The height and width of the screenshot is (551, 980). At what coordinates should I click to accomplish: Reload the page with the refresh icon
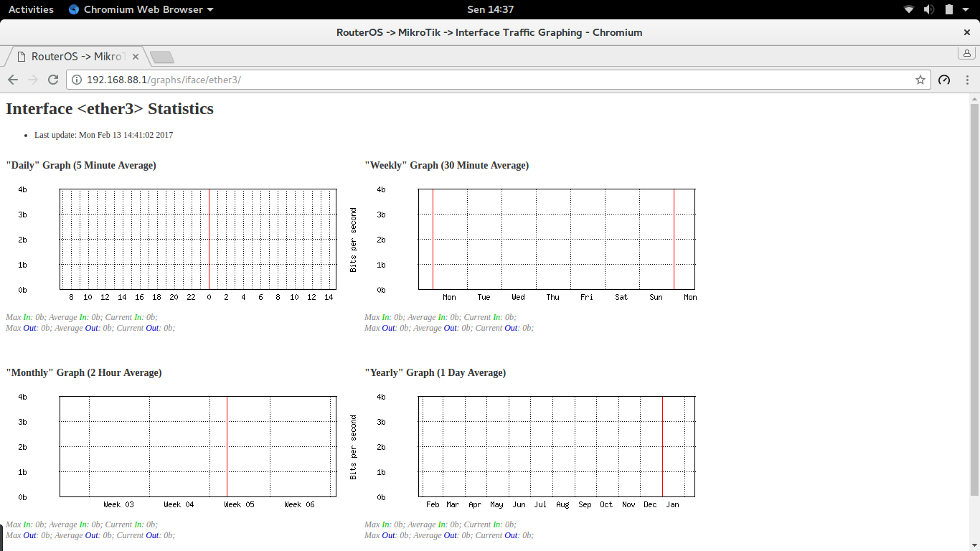pyautogui.click(x=53, y=80)
